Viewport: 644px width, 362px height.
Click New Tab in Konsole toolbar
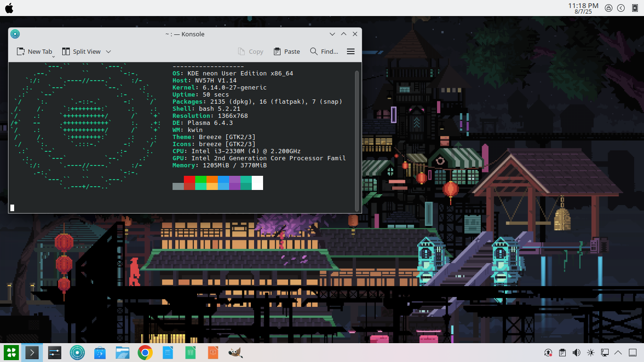(x=34, y=51)
